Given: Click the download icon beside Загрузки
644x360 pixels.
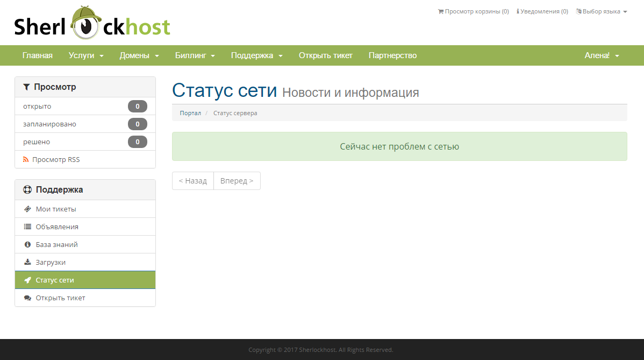Looking at the screenshot, I should (x=27, y=263).
